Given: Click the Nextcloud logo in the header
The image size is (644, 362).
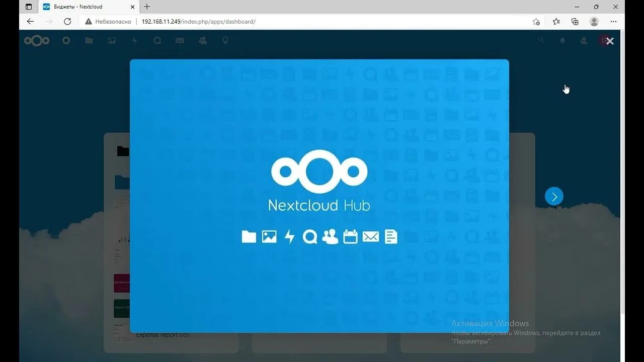Looking at the screenshot, I should (37, 41).
